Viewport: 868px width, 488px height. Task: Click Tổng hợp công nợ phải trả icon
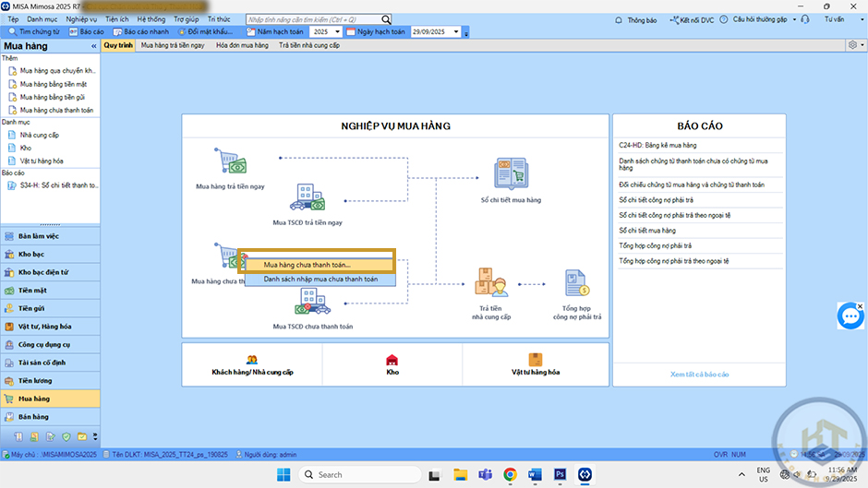pos(576,282)
